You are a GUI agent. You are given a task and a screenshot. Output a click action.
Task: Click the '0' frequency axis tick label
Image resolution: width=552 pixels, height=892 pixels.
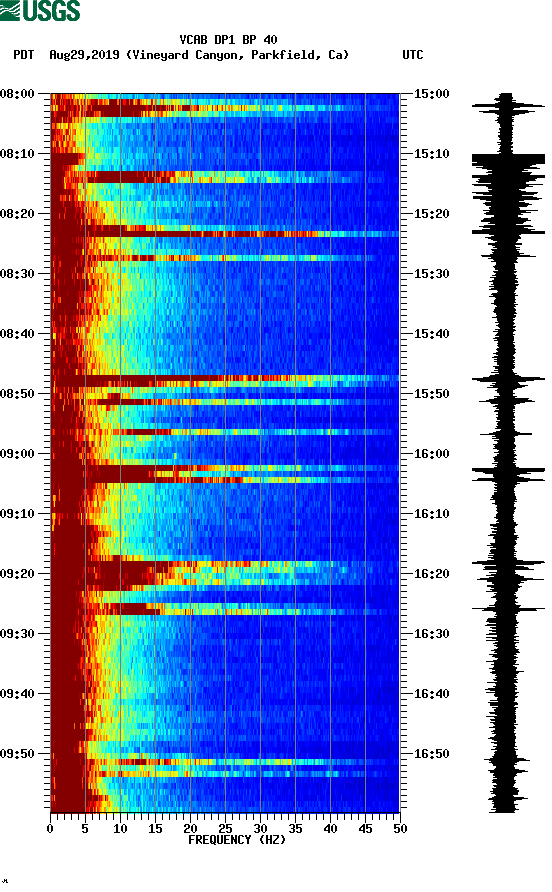[x=50, y=829]
